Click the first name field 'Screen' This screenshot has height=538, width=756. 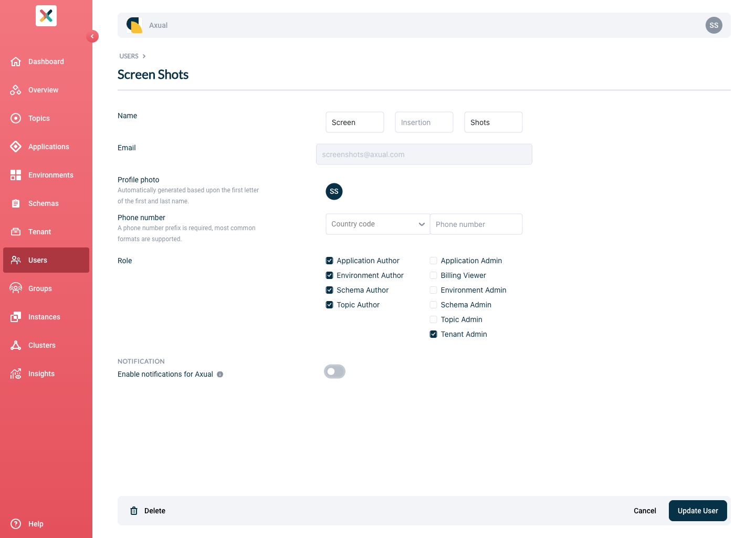pyautogui.click(x=355, y=122)
